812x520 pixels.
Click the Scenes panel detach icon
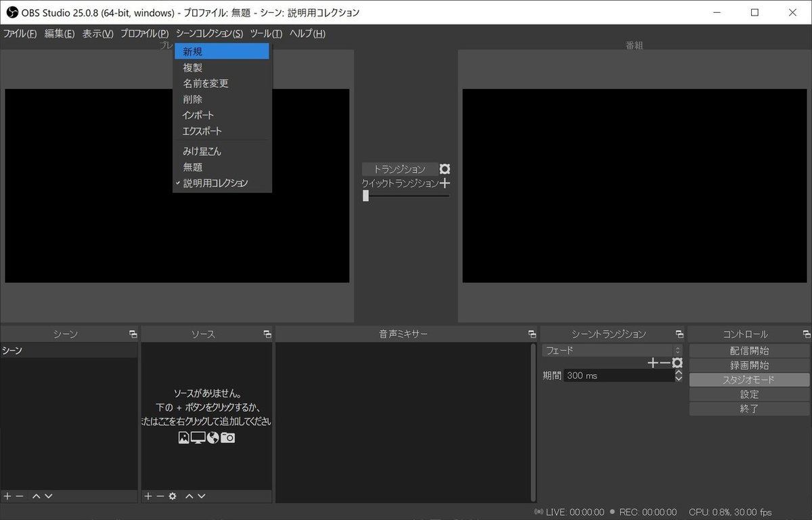coord(133,333)
